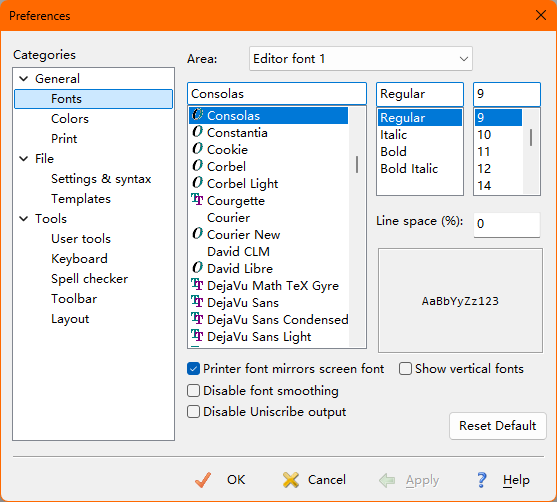The height and width of the screenshot is (502, 557).
Task: Select David CLM font
Action: pyautogui.click(x=269, y=252)
